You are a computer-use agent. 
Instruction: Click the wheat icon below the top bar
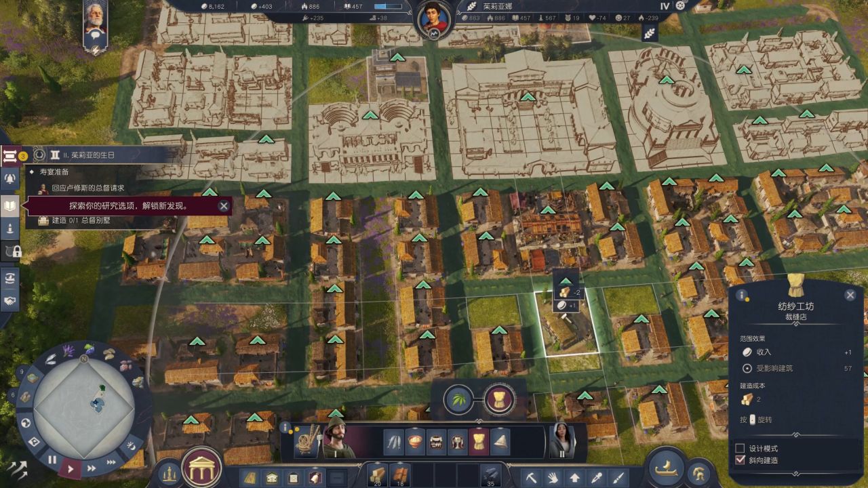pyautogui.click(x=650, y=33)
